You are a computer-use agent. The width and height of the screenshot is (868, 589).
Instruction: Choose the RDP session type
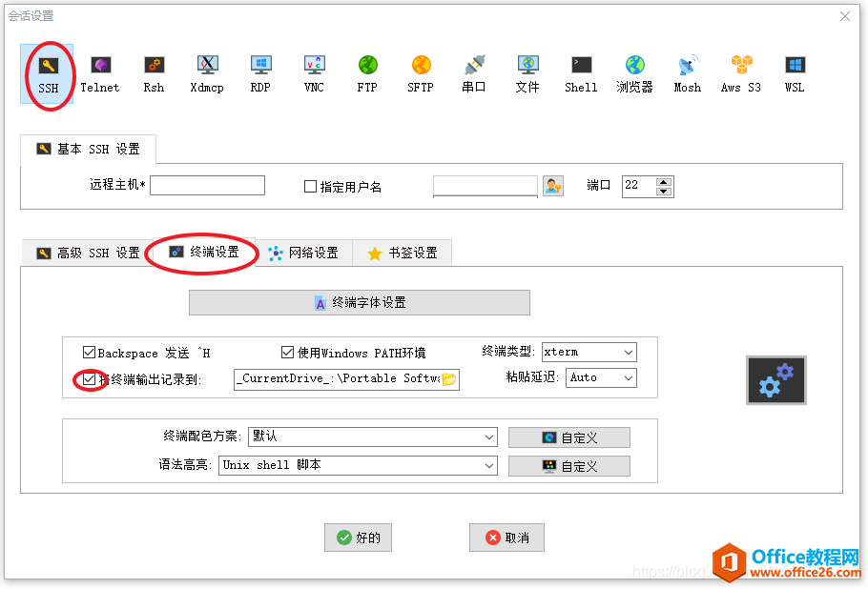pyautogui.click(x=260, y=74)
